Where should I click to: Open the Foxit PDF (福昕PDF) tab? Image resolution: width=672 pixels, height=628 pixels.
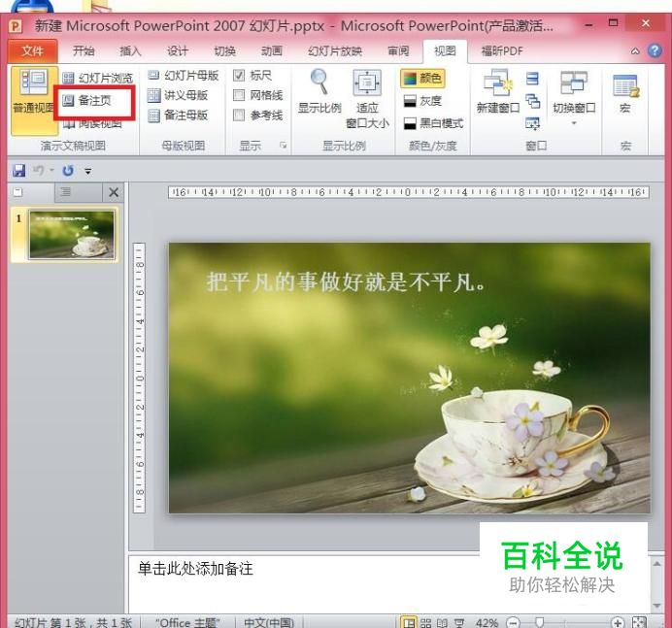(502, 51)
